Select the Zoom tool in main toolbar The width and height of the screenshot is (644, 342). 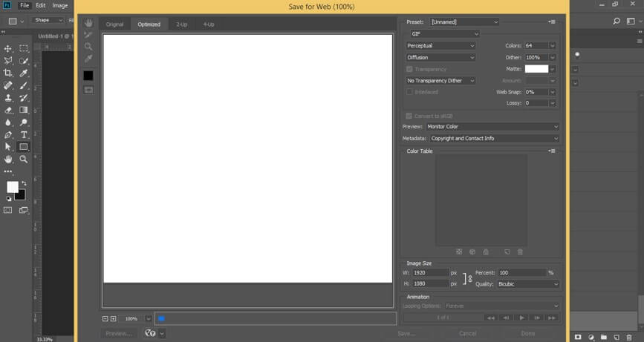tap(24, 159)
